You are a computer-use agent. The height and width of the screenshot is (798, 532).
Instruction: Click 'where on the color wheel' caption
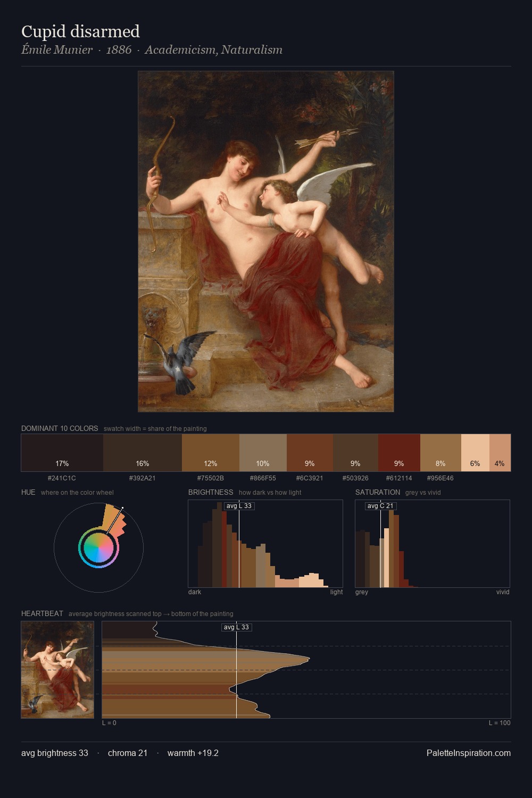point(77,493)
